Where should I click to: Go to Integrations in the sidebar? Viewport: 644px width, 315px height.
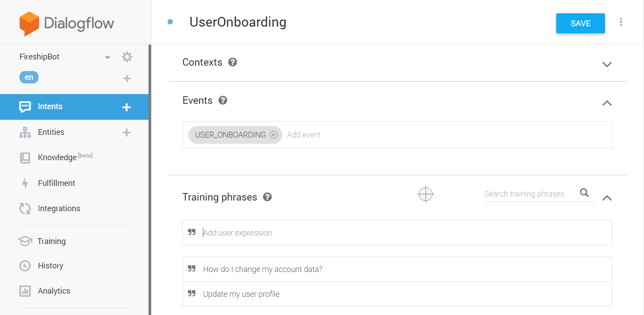tap(59, 209)
